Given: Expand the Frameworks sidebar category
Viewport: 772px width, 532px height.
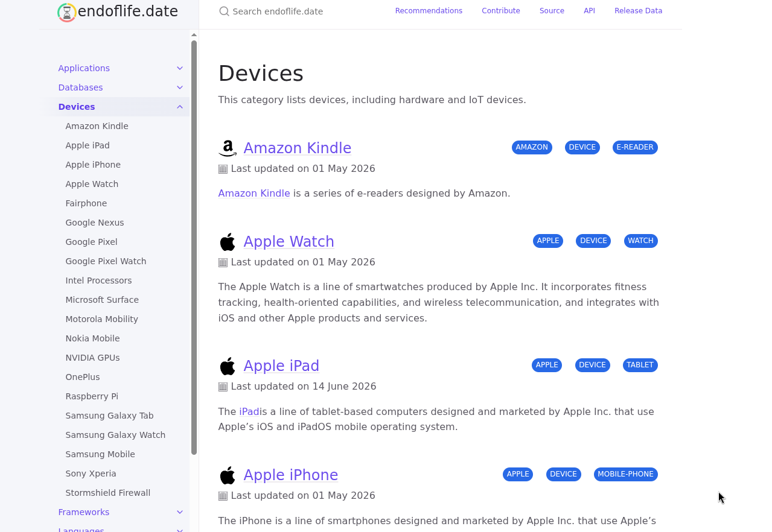Looking at the screenshot, I should tap(180, 512).
